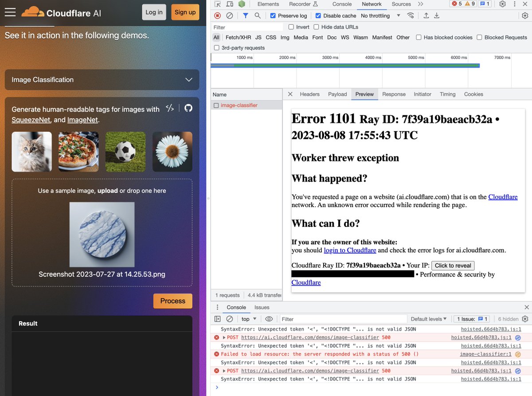This screenshot has width=532, height=396.
Task: Switch to the Issues drawer tab
Action: (x=262, y=307)
